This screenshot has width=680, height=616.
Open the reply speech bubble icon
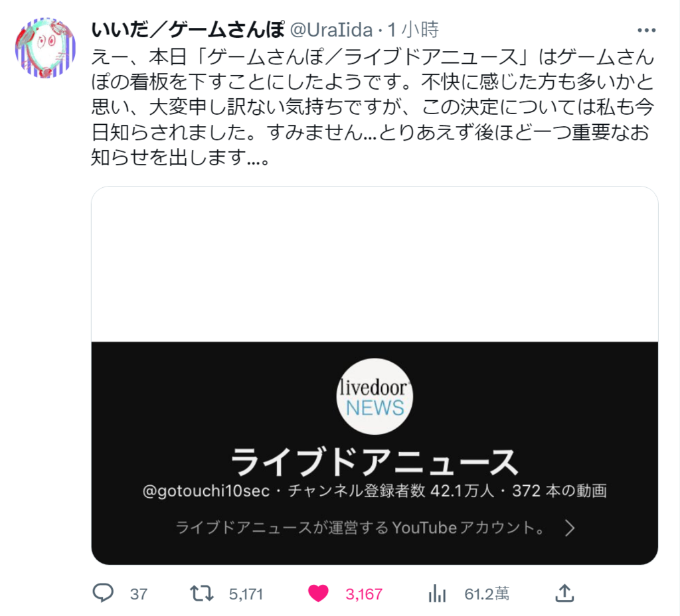coord(103,593)
